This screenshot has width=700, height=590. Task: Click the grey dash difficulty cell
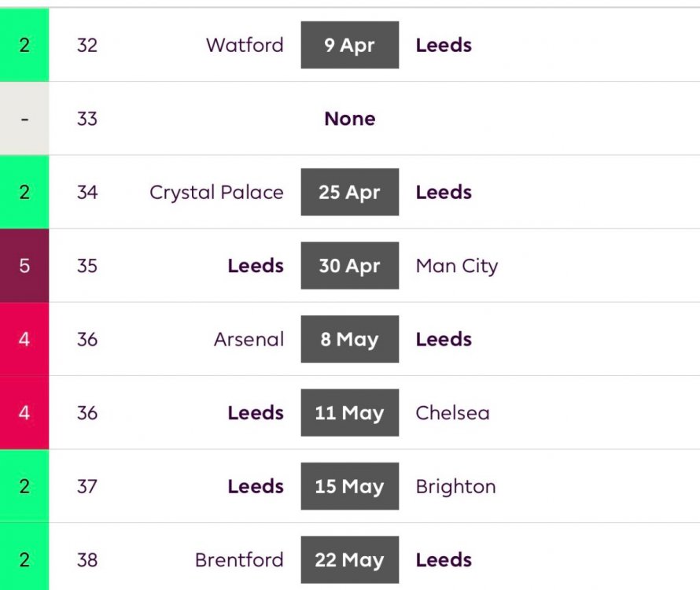[24, 119]
